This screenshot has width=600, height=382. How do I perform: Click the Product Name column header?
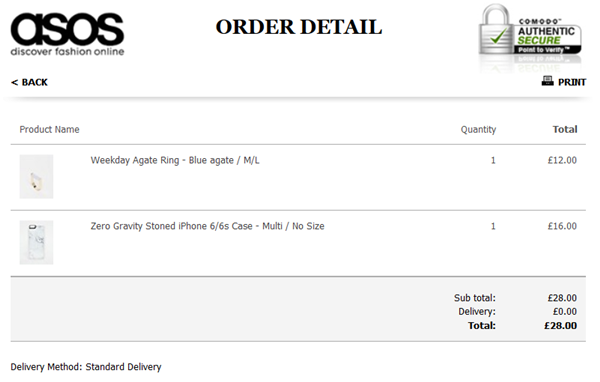pyautogui.click(x=49, y=129)
